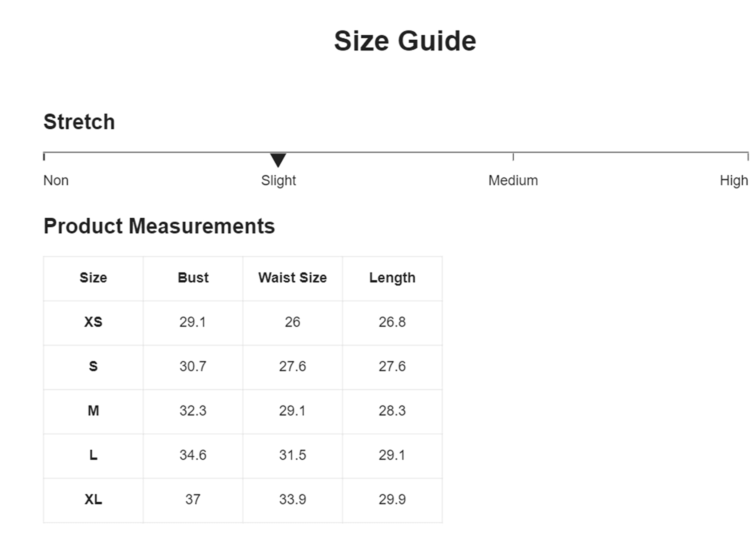Viewport: 756px width, 533px height.
Task: Click the Size Guide title
Action: [x=405, y=41]
